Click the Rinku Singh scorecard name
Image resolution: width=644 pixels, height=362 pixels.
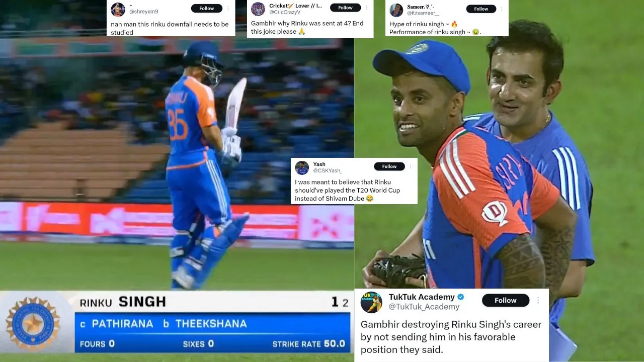[123, 302]
